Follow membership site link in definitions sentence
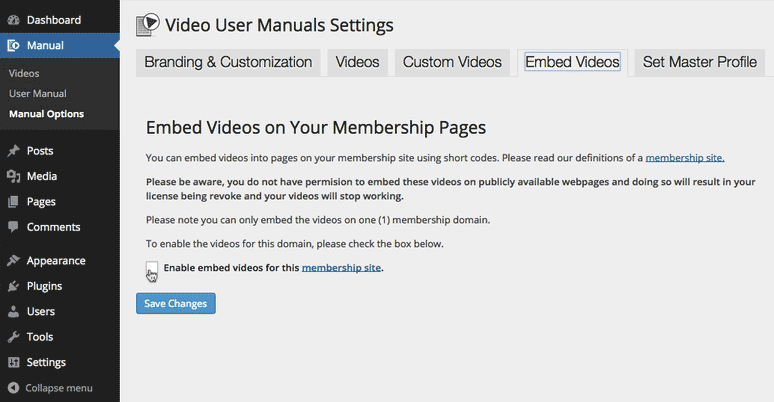This screenshot has width=774, height=402. (685, 158)
